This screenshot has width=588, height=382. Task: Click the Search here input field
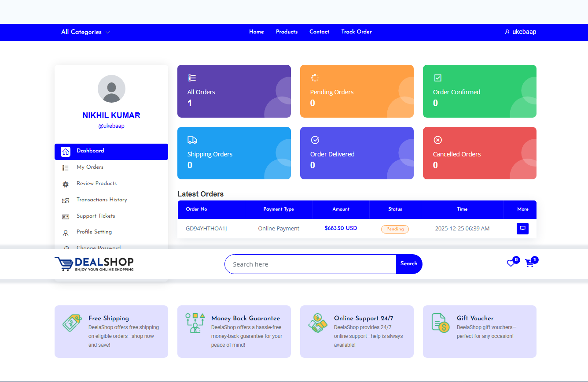click(x=310, y=264)
